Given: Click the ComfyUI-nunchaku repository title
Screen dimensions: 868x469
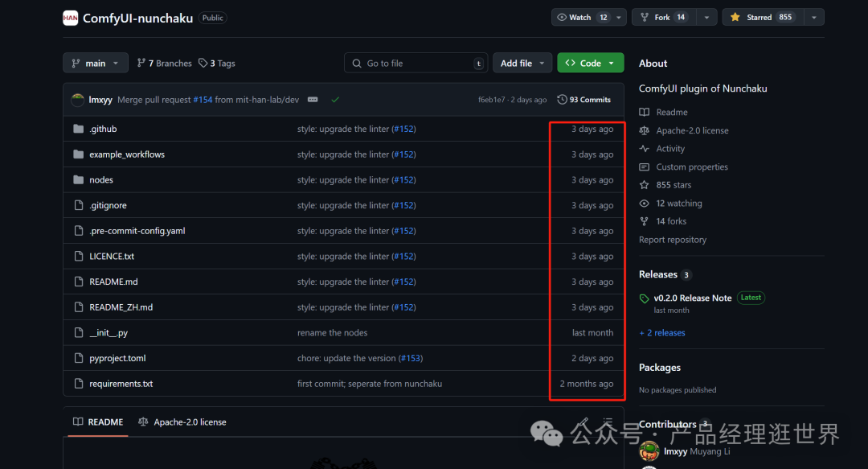Looking at the screenshot, I should (138, 19).
